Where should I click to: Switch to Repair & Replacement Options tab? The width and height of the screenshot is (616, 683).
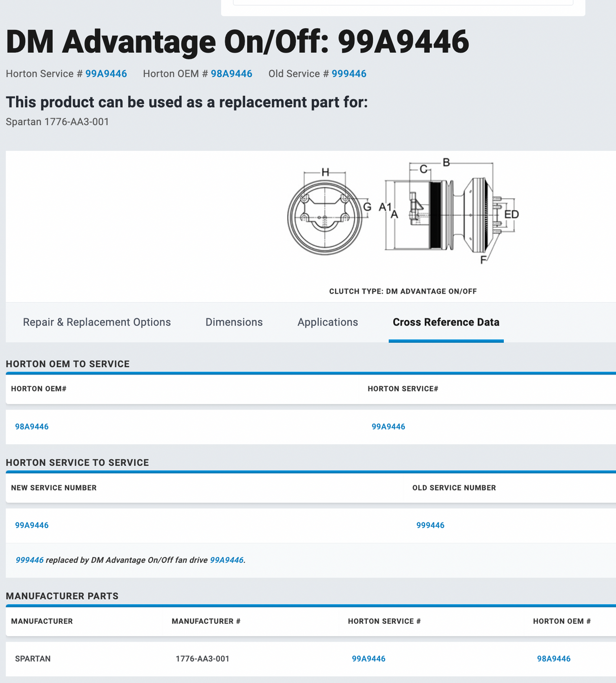click(96, 322)
